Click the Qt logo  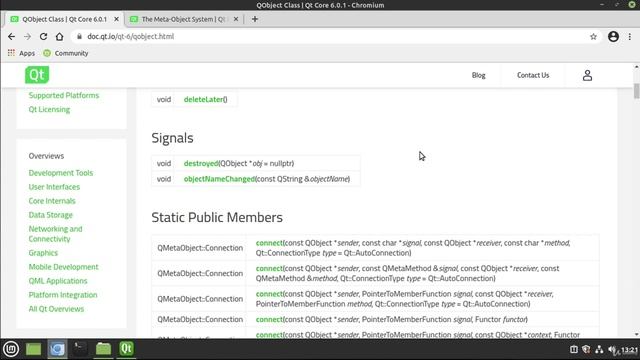tap(37, 75)
